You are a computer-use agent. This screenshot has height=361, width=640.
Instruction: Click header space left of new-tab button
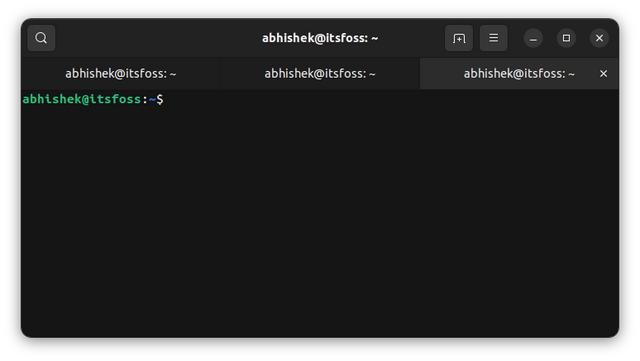pos(412,38)
